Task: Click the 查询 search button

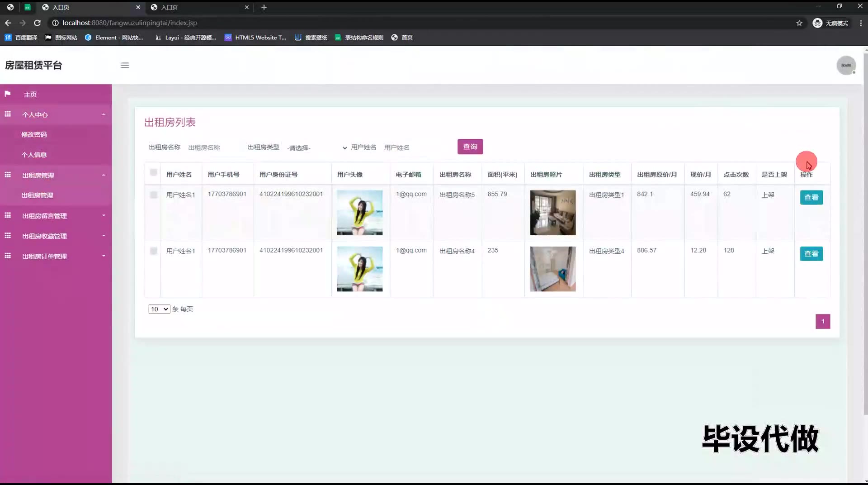Action: [470, 147]
